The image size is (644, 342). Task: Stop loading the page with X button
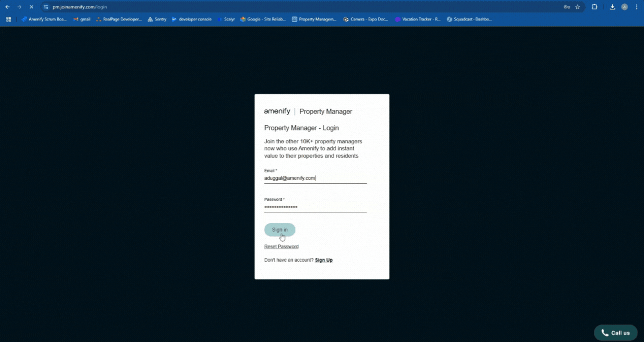[31, 7]
